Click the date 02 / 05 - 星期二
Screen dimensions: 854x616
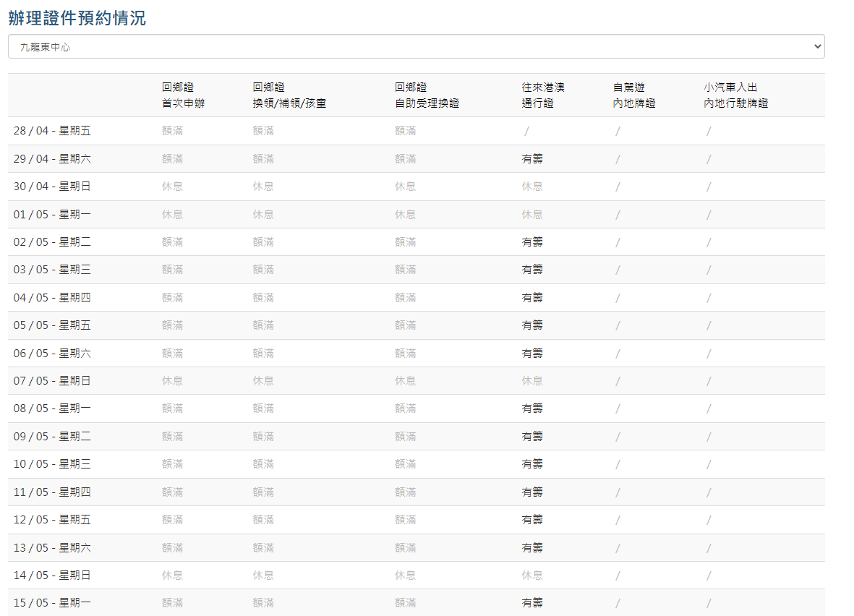(x=52, y=241)
